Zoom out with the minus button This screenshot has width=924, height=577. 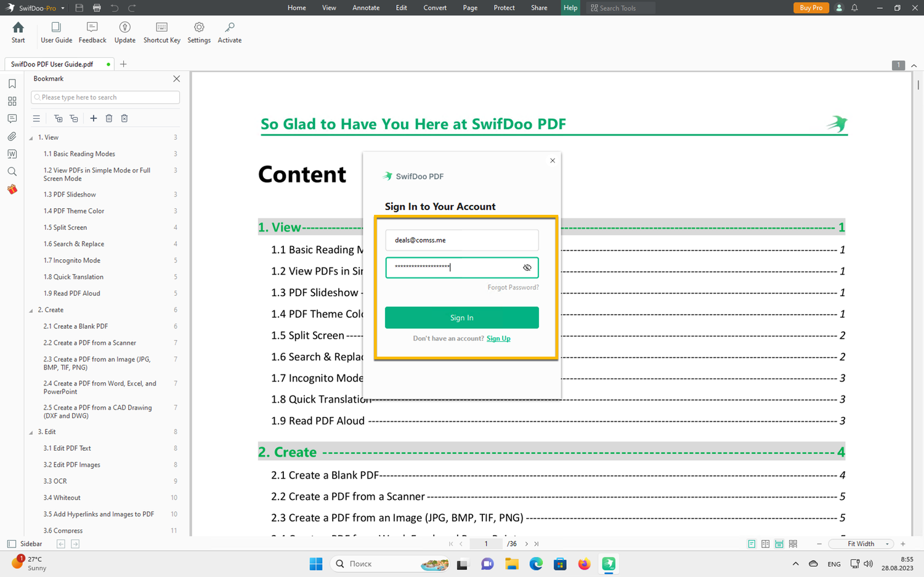(x=819, y=544)
